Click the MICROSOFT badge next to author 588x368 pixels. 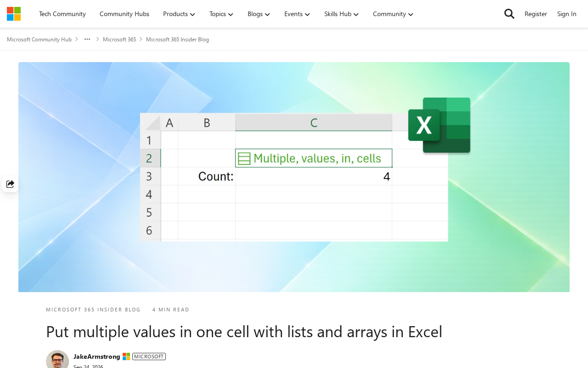tap(149, 356)
